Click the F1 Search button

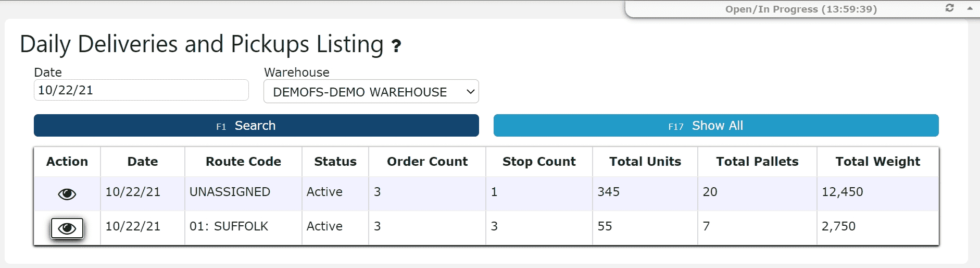click(256, 126)
